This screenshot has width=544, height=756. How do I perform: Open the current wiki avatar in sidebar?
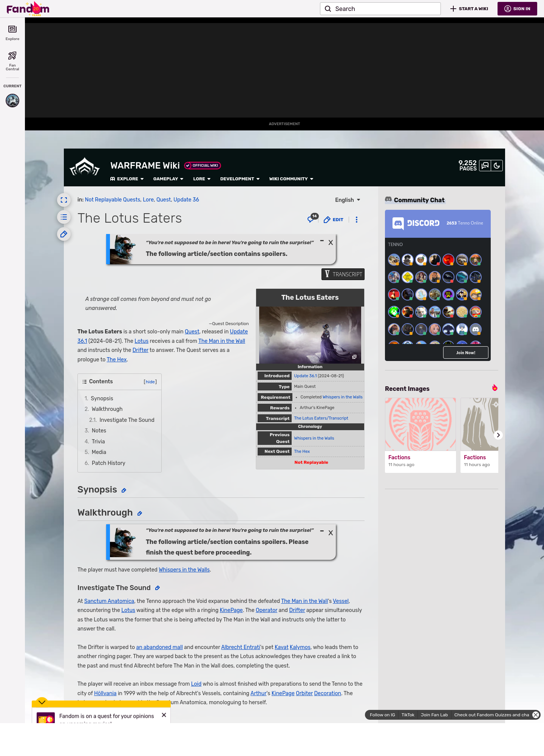(x=12, y=101)
